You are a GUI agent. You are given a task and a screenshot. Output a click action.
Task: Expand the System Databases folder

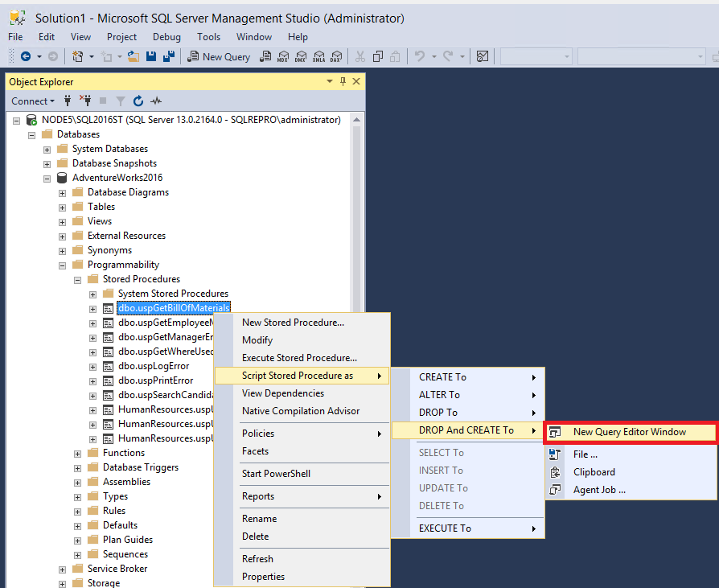click(x=47, y=150)
